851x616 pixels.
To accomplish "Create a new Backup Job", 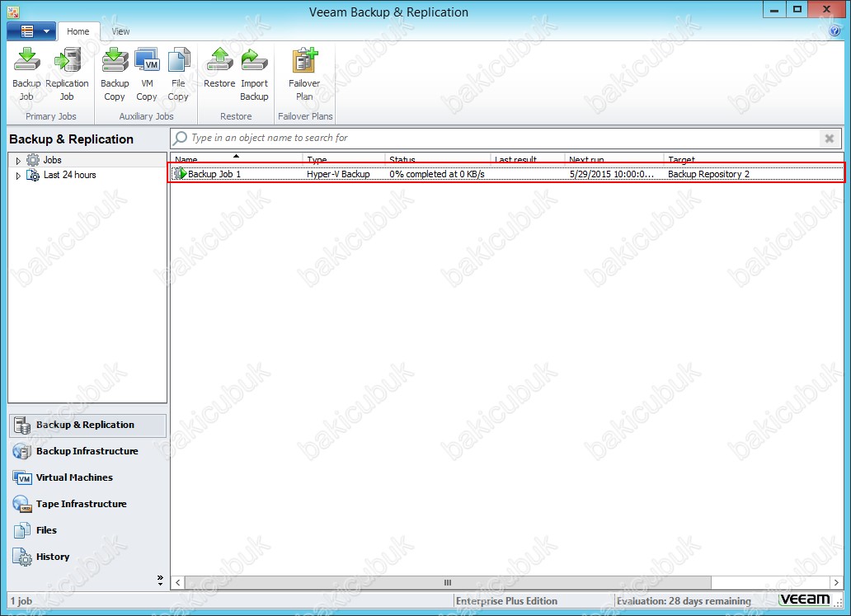I will pyautogui.click(x=26, y=74).
